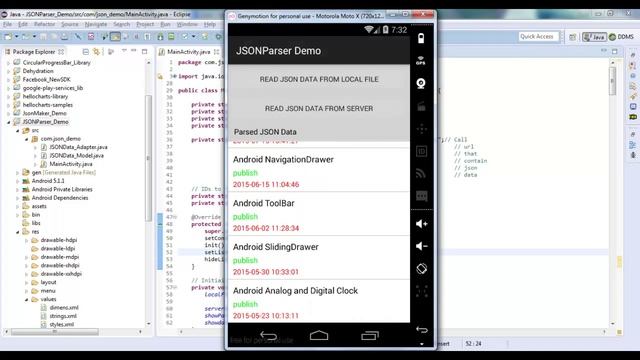Select the MainActivity.java editor tab
Viewport: 640px width, 360px height.
[x=189, y=52]
